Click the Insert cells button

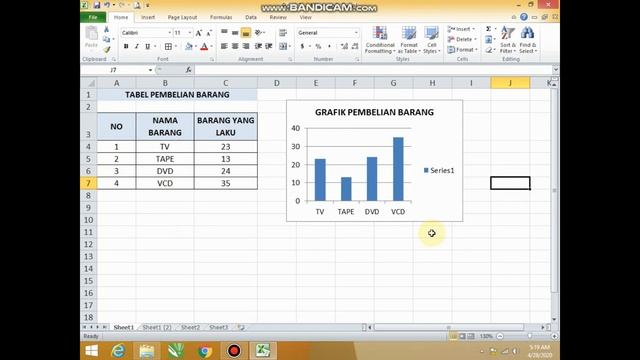pyautogui.click(x=462, y=29)
